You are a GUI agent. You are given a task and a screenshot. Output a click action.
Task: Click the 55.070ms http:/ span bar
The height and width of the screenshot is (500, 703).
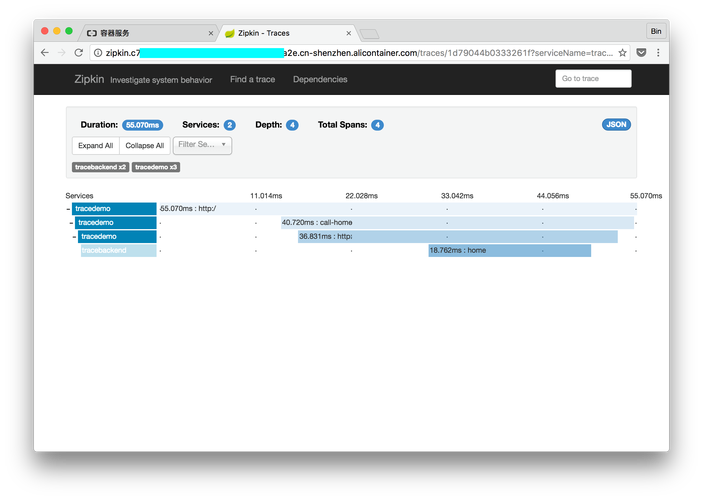click(x=398, y=209)
